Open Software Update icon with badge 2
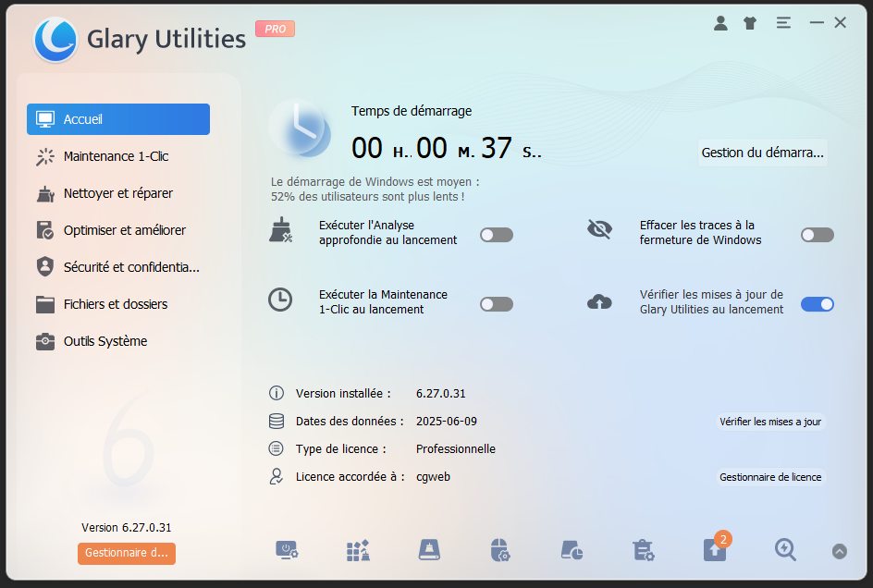This screenshot has width=873, height=588. [x=715, y=548]
